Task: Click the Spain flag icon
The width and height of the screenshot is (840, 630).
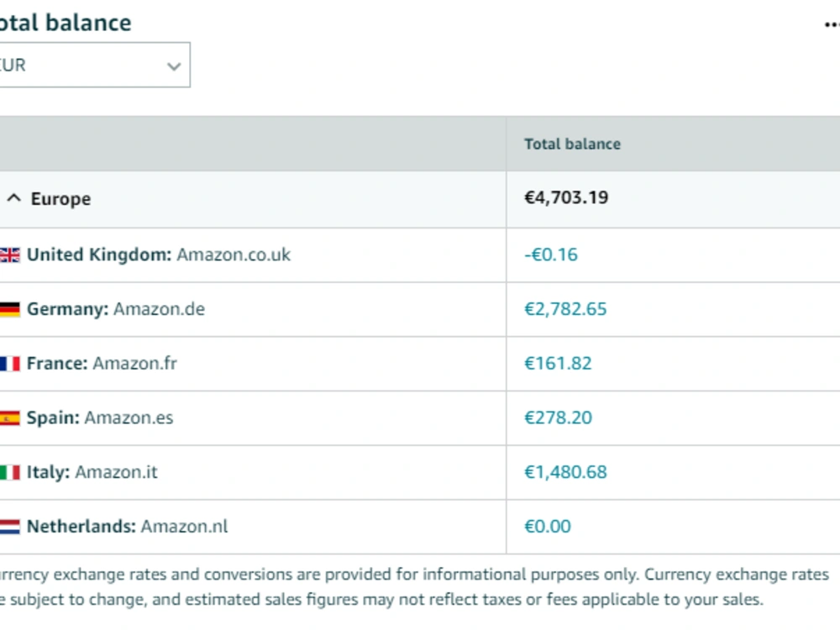Action: pos(9,417)
